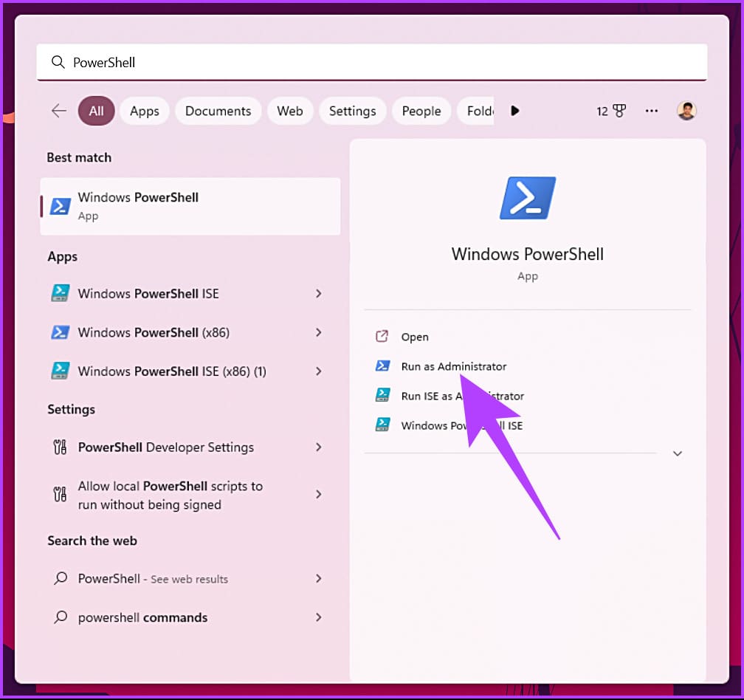The height and width of the screenshot is (700, 744).
Task: Switch to the Apps filter tab
Action: tap(145, 111)
